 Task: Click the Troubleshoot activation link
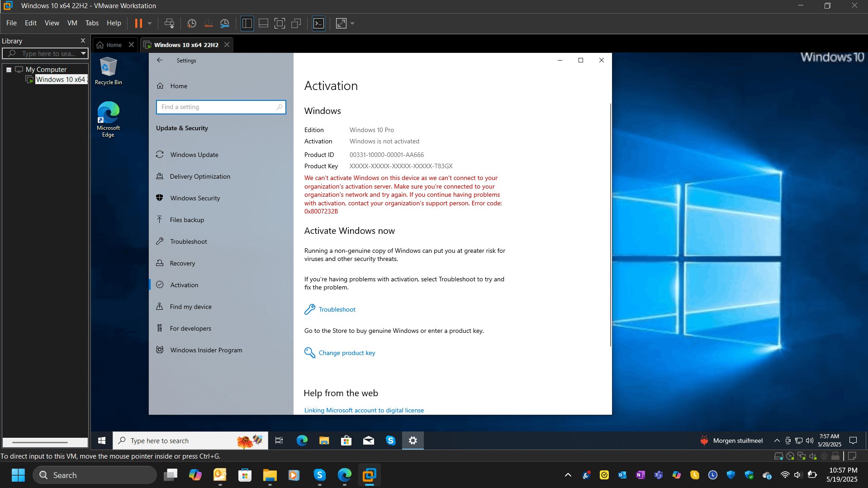(337, 309)
